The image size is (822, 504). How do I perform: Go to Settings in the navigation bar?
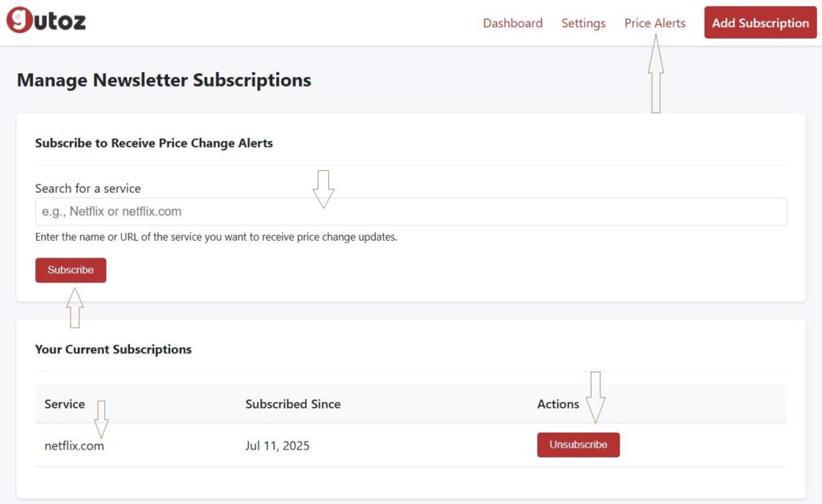click(x=583, y=23)
